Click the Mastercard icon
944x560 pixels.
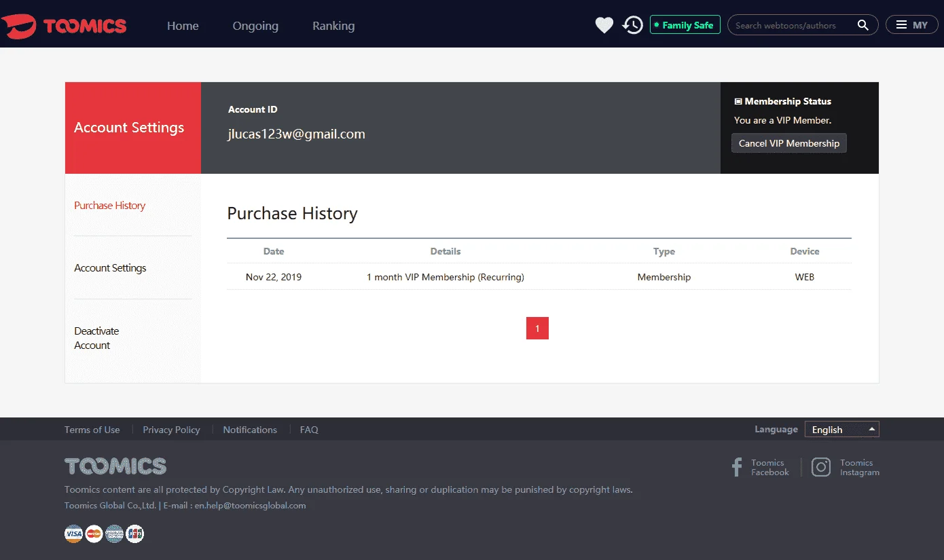click(94, 534)
